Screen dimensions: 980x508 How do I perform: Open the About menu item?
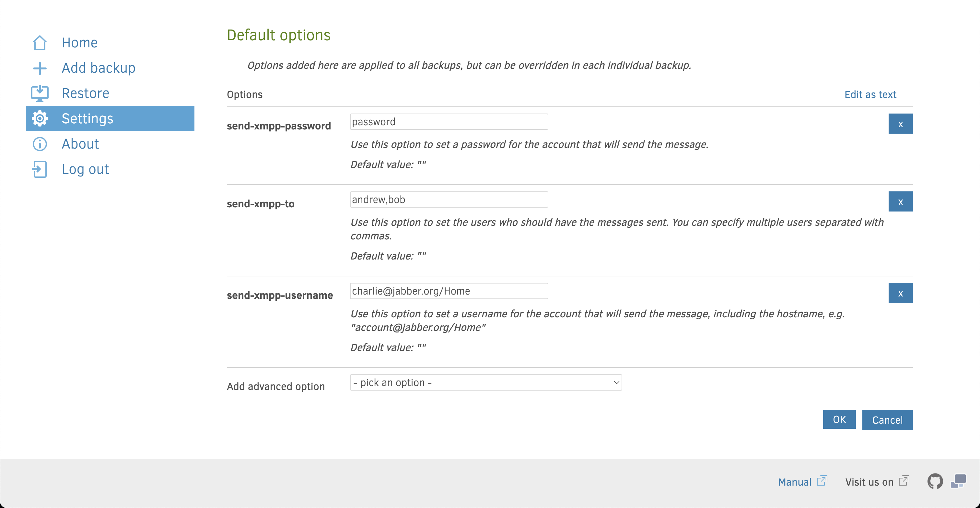click(x=80, y=144)
